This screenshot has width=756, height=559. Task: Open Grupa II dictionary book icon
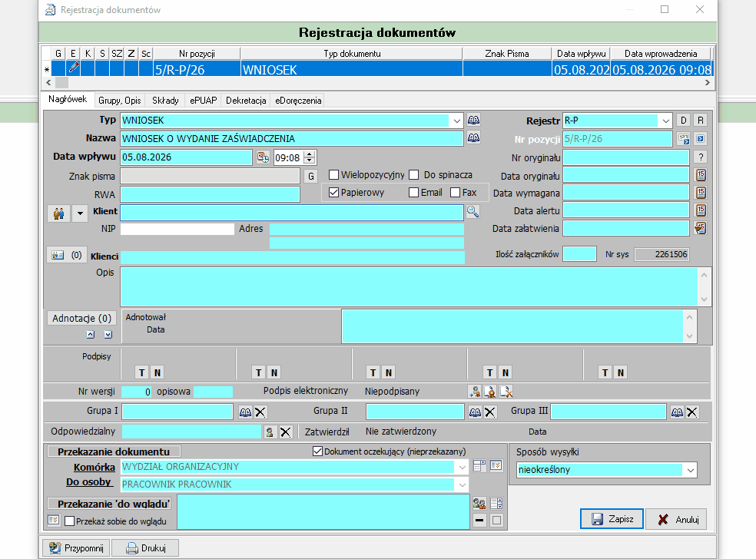pyautogui.click(x=475, y=412)
